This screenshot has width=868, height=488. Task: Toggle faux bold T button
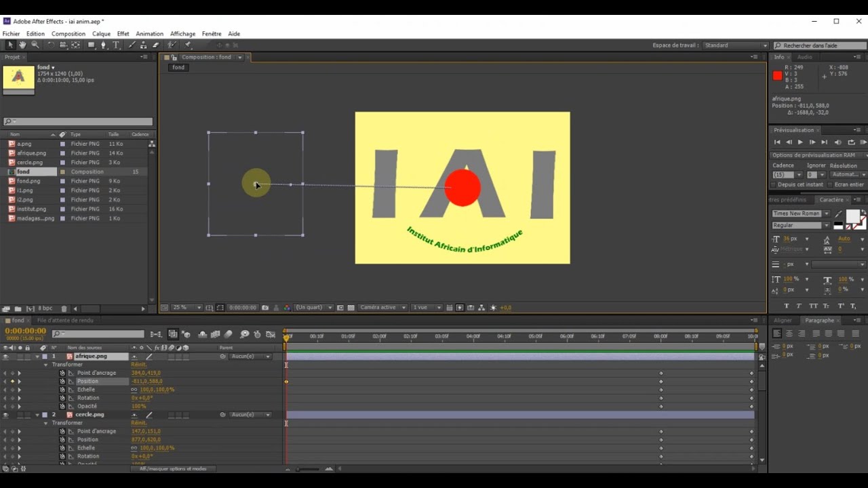click(787, 306)
